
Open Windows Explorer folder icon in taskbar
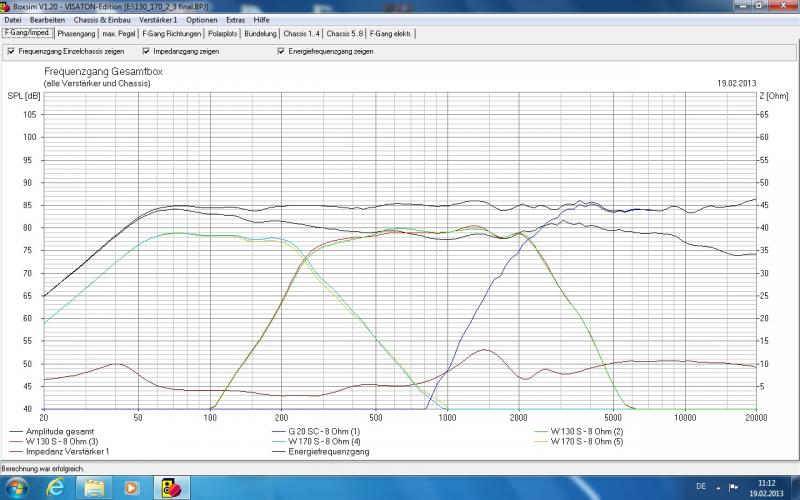[94, 487]
